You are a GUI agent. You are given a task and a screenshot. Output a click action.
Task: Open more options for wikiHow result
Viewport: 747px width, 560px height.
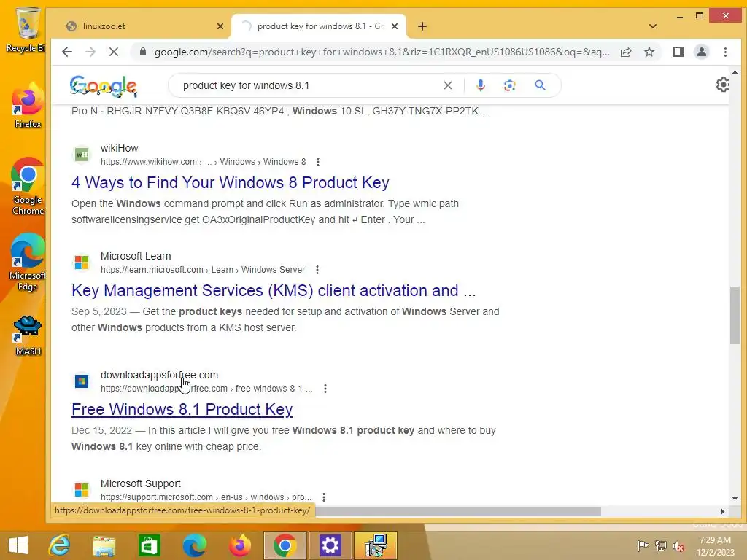pos(318,162)
